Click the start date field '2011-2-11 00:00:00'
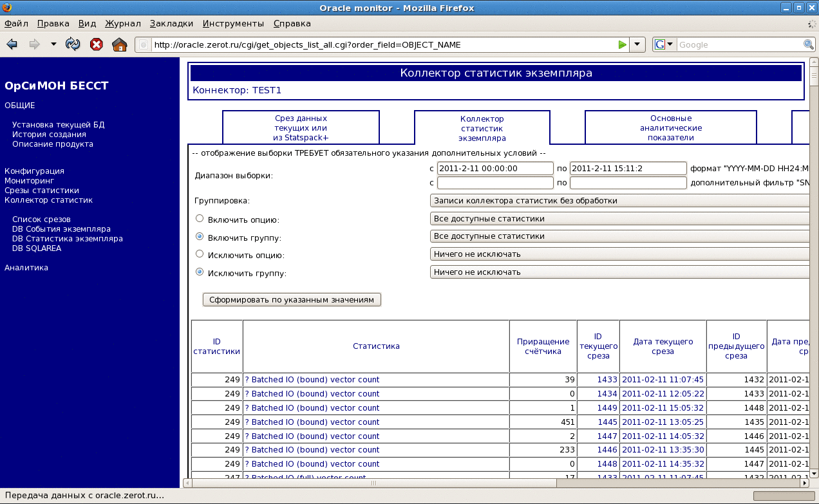Screen dimensions: 819x504 [x=495, y=168]
